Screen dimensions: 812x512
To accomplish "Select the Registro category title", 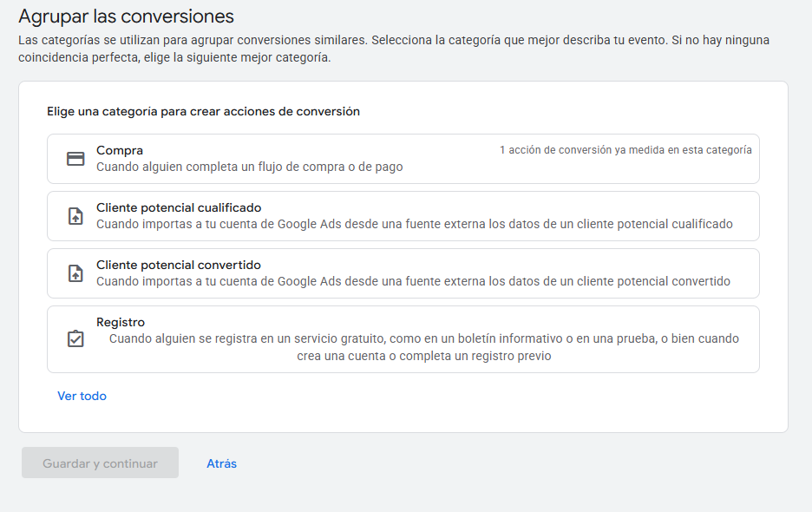I will coord(121,322).
